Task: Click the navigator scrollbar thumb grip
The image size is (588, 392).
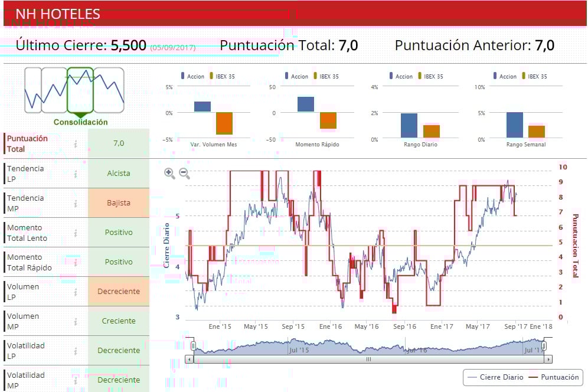Action: click(368, 360)
